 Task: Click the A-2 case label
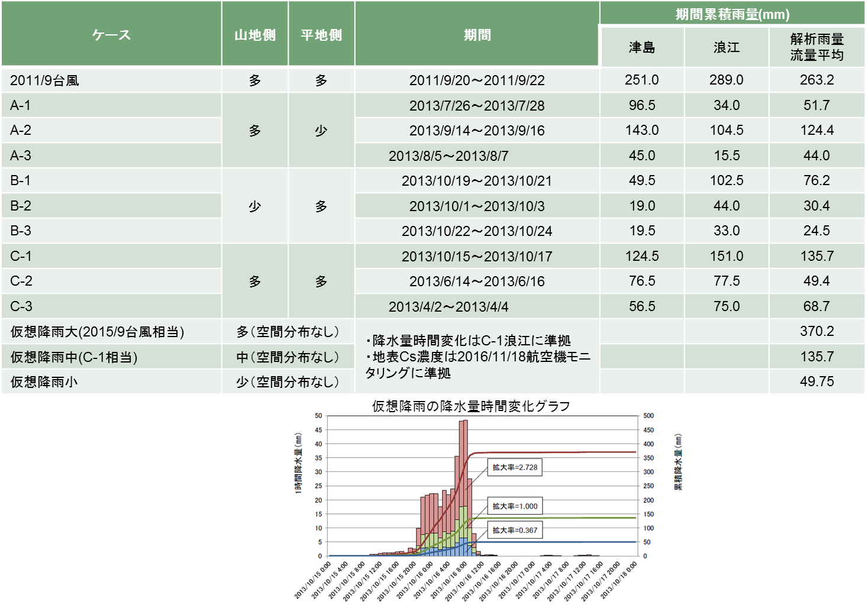click(x=21, y=130)
